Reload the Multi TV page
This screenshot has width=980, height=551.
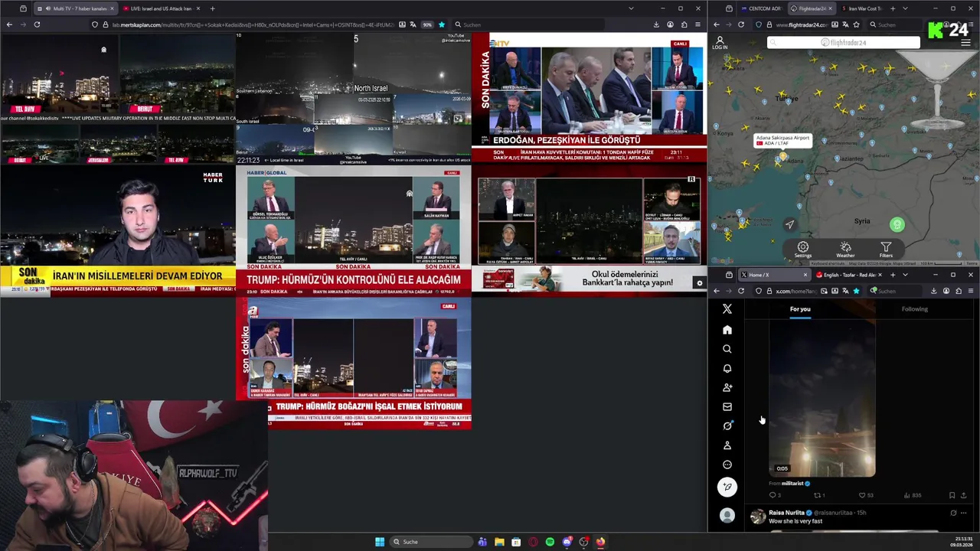[x=37, y=24]
